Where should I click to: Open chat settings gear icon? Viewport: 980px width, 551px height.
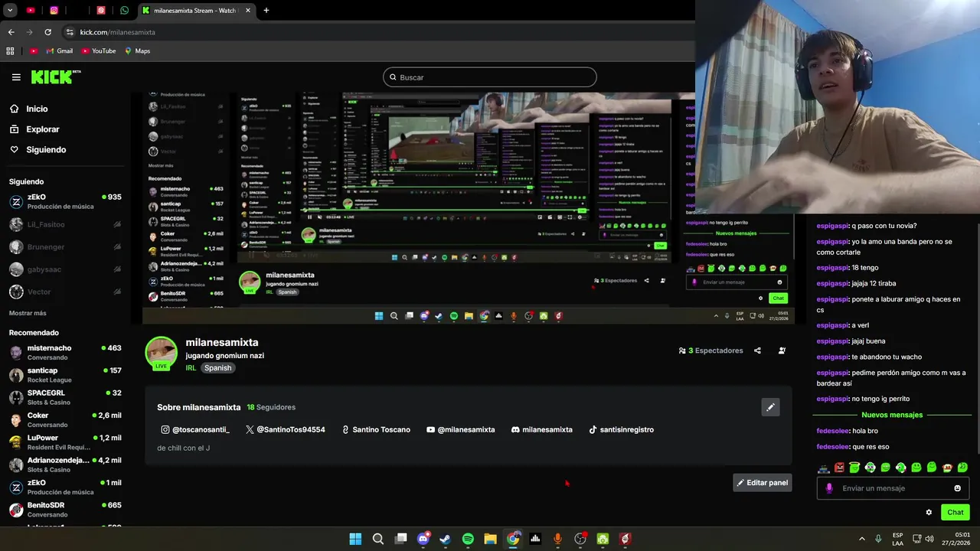click(929, 513)
